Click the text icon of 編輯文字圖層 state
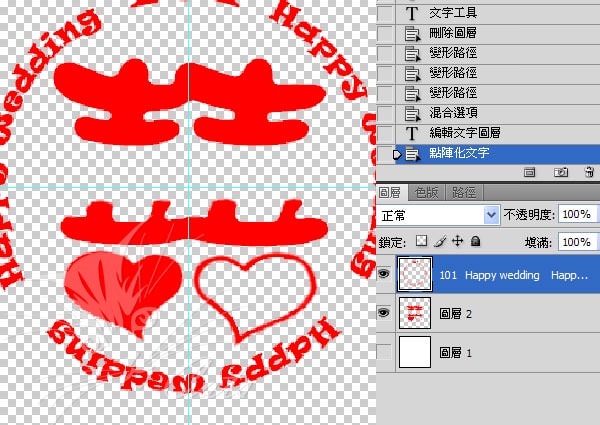The image size is (600, 425). [x=412, y=133]
